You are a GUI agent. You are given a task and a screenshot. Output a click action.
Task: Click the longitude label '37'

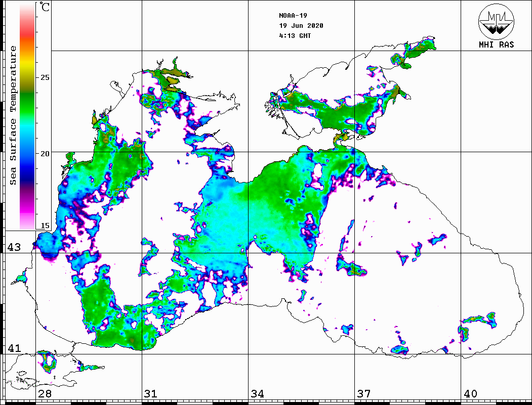364,393
